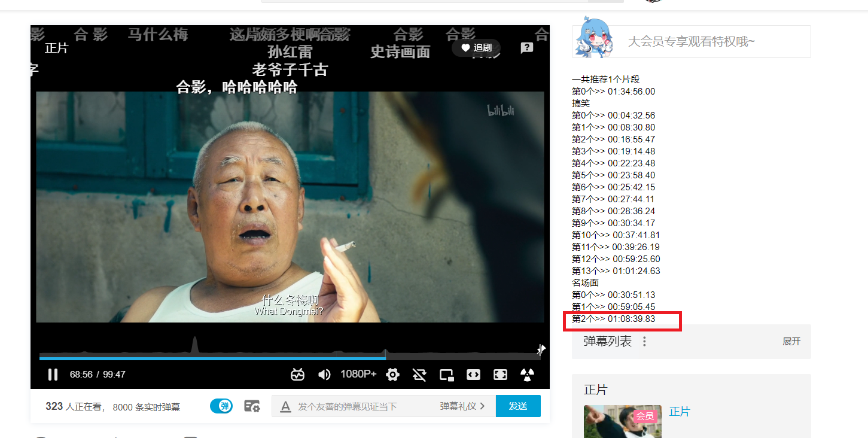Click the 一共推荐1个片段 line
Image resolution: width=868 pixels, height=438 pixels.
[606, 80]
